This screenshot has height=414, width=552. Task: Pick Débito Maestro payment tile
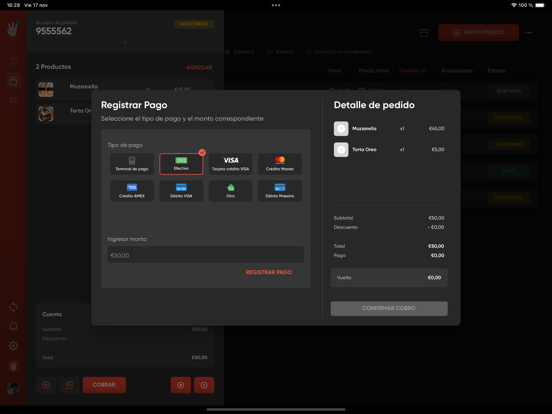coord(280,191)
